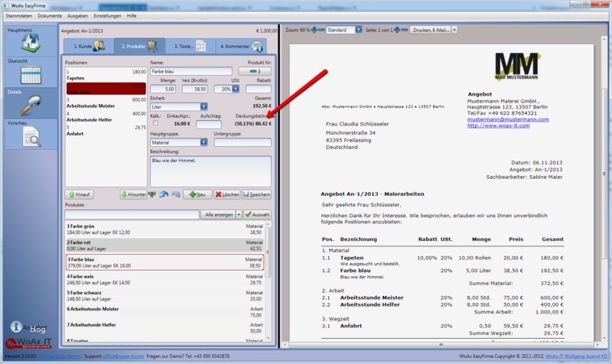Click the Produkt Nr. 3 button

point(255,71)
